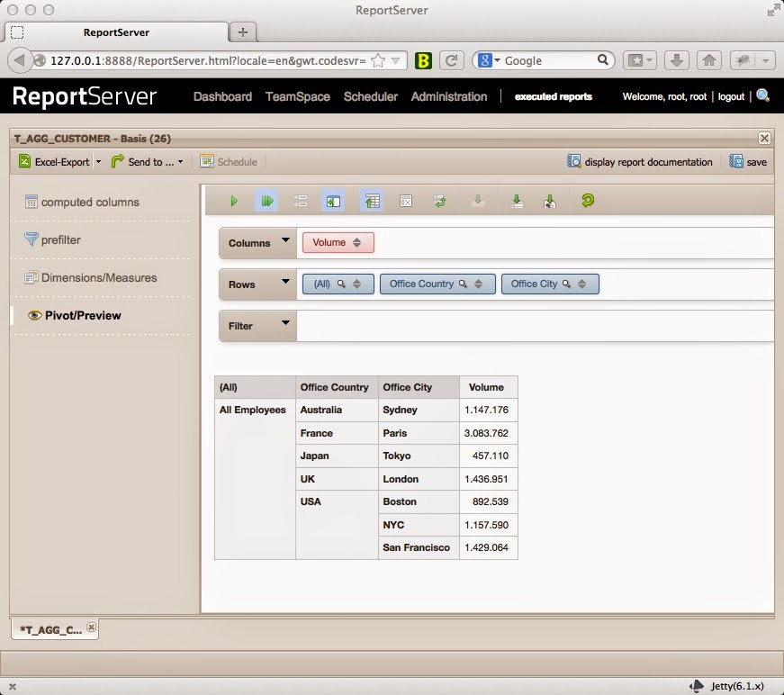Screen dimensions: 784x695
Task: Expand the Filter axis dropdown arrow
Action: [x=285, y=323]
